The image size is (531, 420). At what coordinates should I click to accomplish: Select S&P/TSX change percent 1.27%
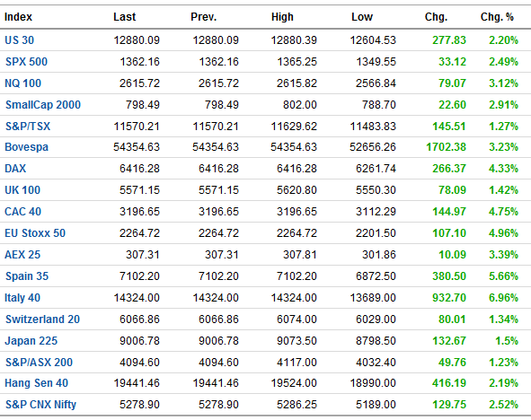coord(503,127)
